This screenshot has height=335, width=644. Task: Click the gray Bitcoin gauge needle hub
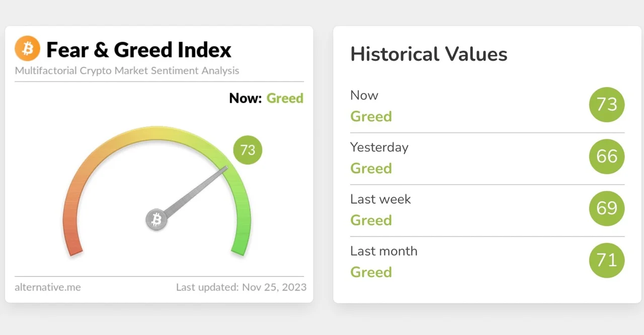(156, 220)
